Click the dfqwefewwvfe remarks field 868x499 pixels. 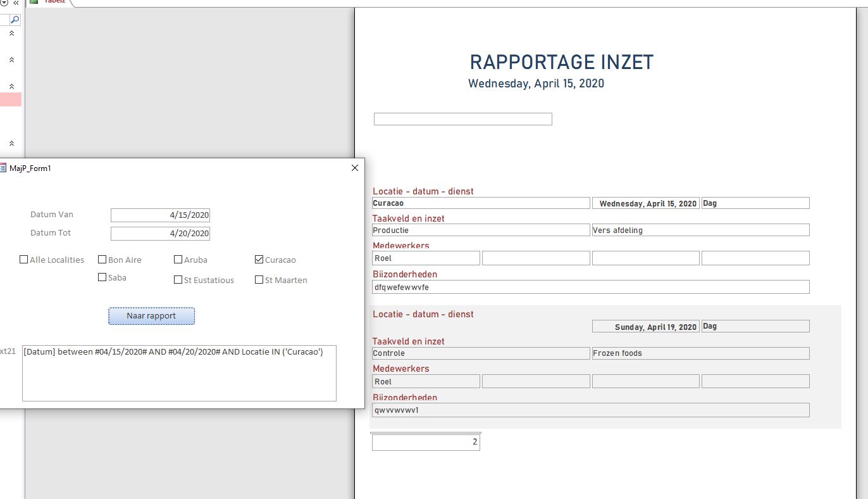[591, 287]
